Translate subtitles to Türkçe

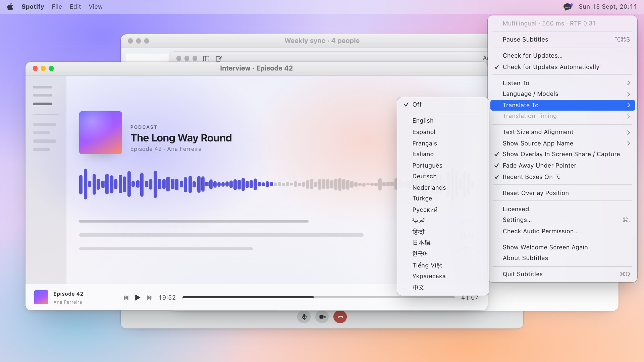click(443, 198)
